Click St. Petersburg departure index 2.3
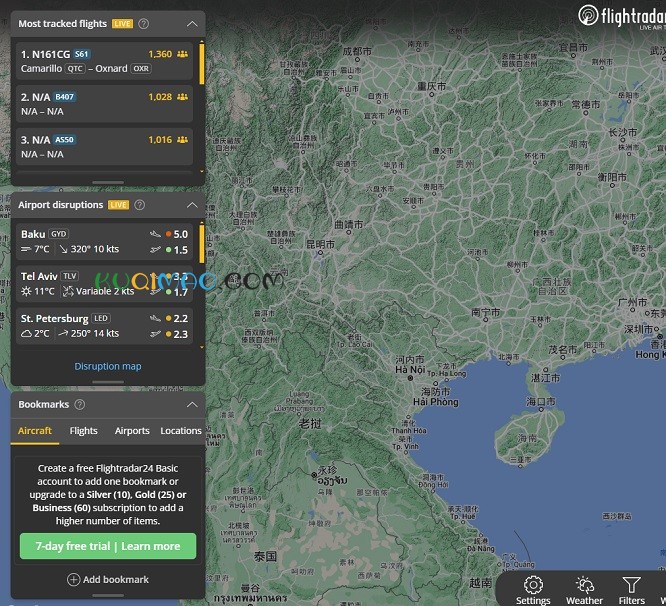Image resolution: width=666 pixels, height=606 pixels. 181,334
